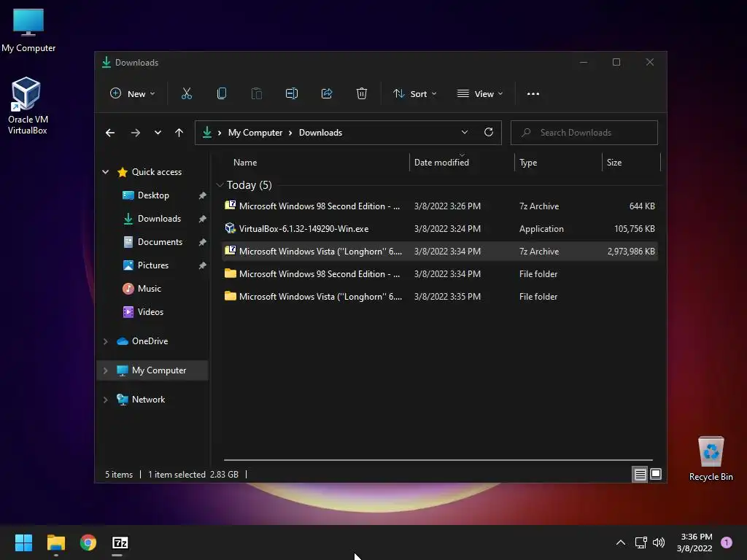Unpin Desktop using its pin icon
This screenshot has width=747, height=560.
[203, 195]
